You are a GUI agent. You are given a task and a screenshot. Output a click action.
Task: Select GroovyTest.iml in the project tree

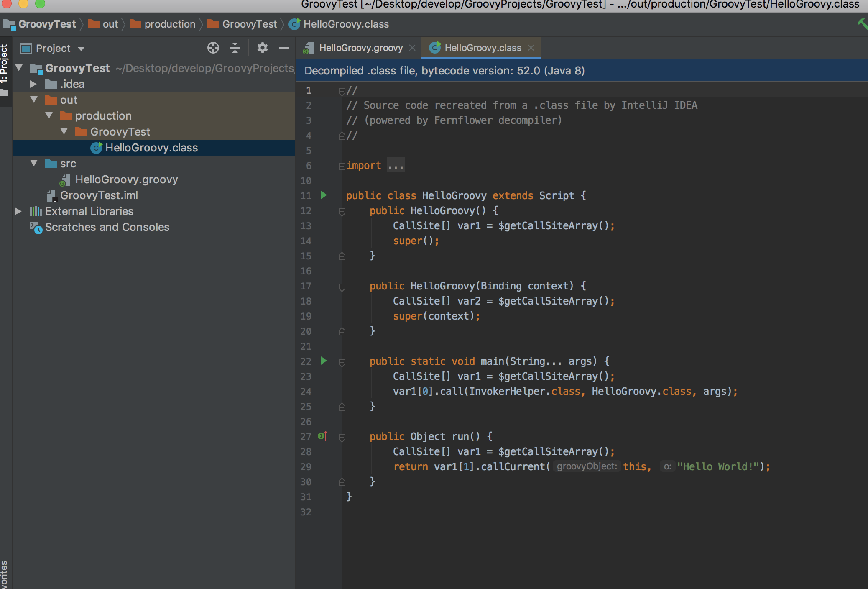pos(99,195)
